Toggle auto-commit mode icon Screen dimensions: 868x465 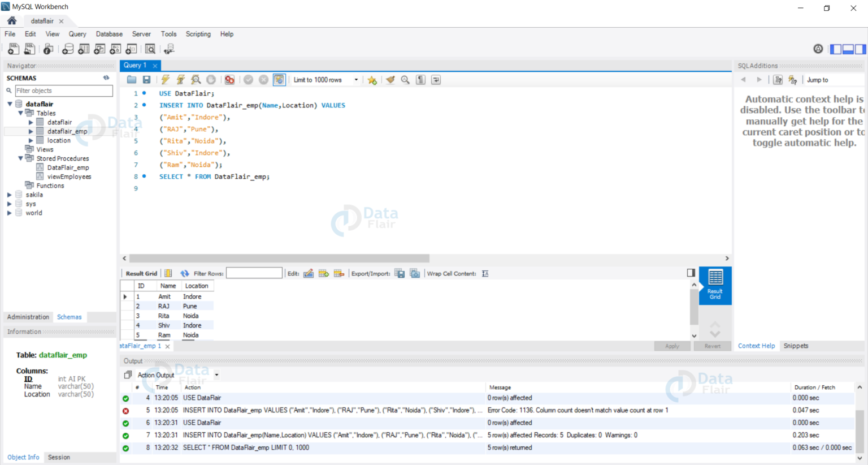279,80
